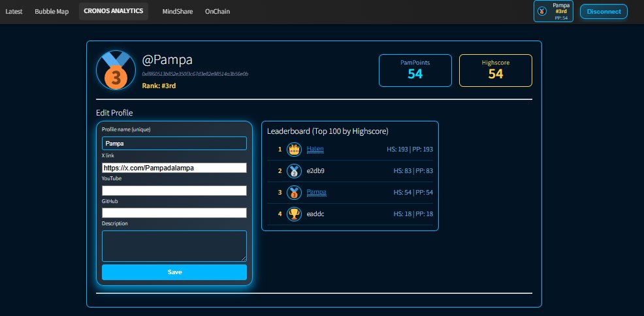Click the PamPoints 54 stat card
The image size is (644, 316).
[415, 71]
